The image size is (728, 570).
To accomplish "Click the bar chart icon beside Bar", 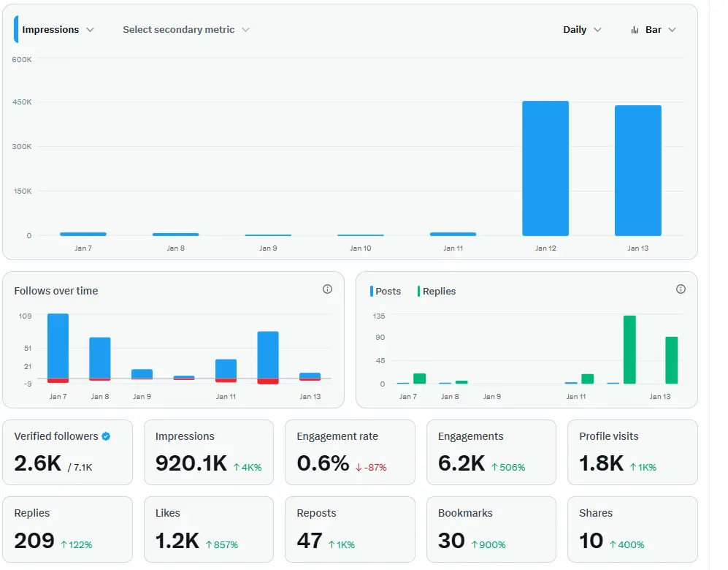I will click(635, 30).
